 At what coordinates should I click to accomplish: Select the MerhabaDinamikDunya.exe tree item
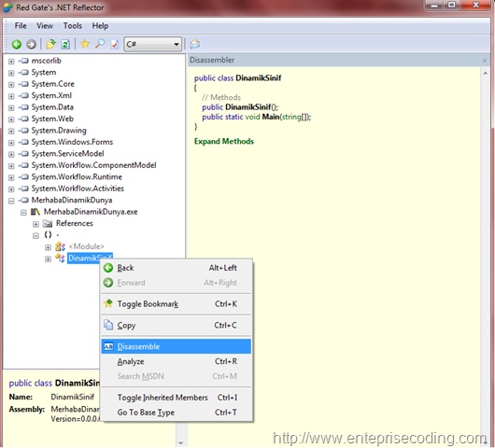(x=91, y=212)
